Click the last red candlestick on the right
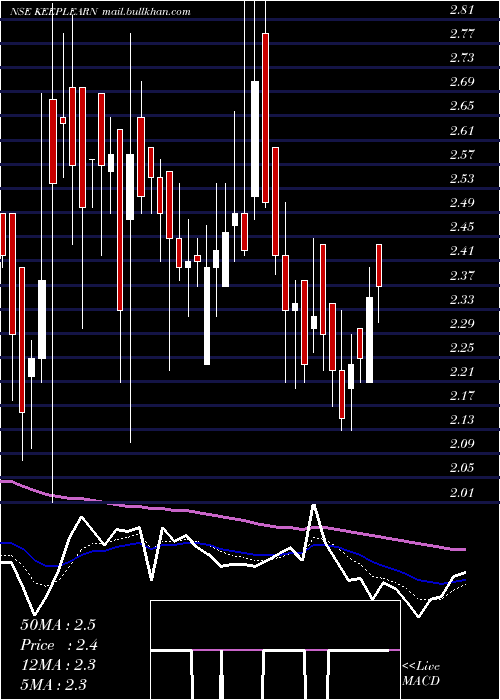 point(379,266)
